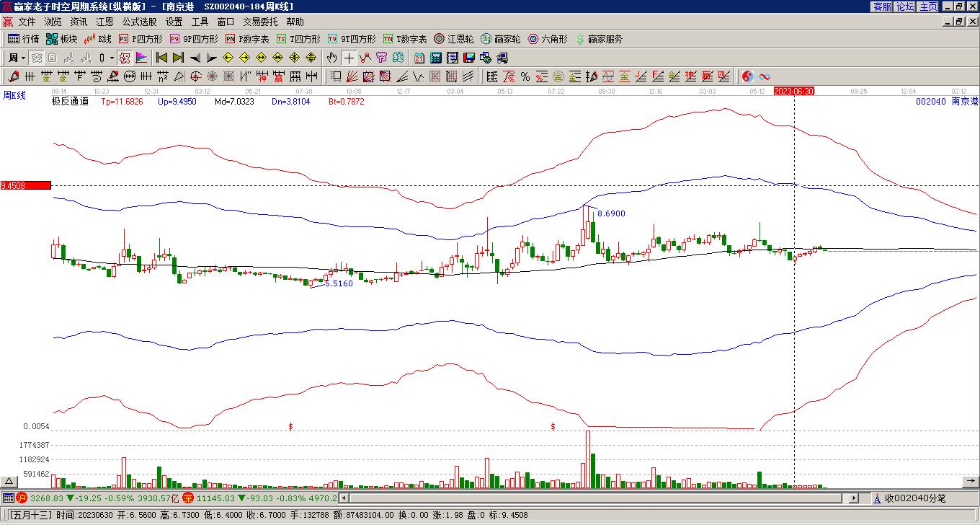Click the up triangle button beside volume
980x525 pixels.
tap(9, 481)
